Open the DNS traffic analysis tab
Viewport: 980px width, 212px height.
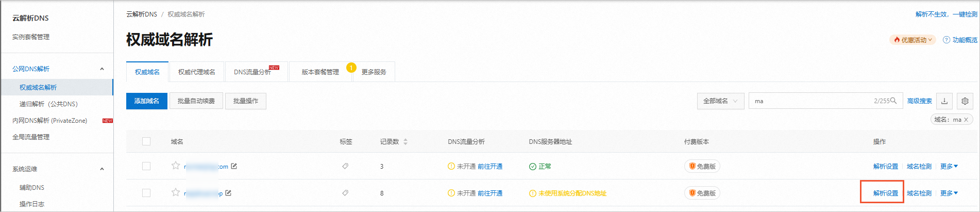253,72
